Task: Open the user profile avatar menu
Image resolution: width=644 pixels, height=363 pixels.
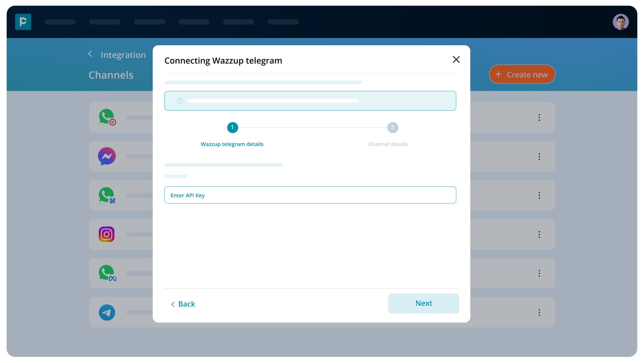Action: 621,22
